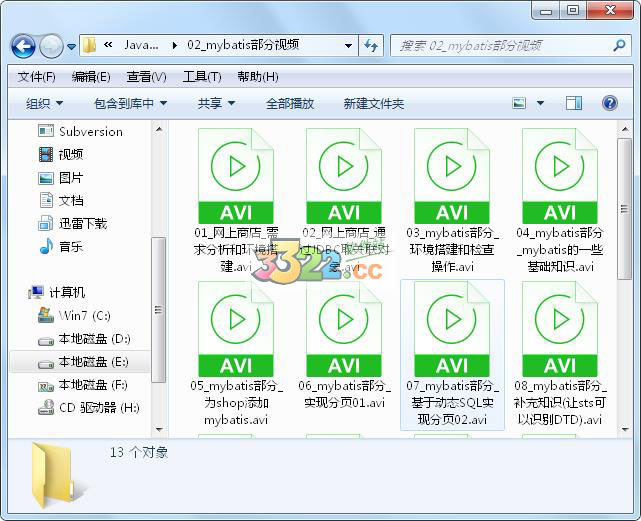Click the folder icon in address bar

(89, 45)
